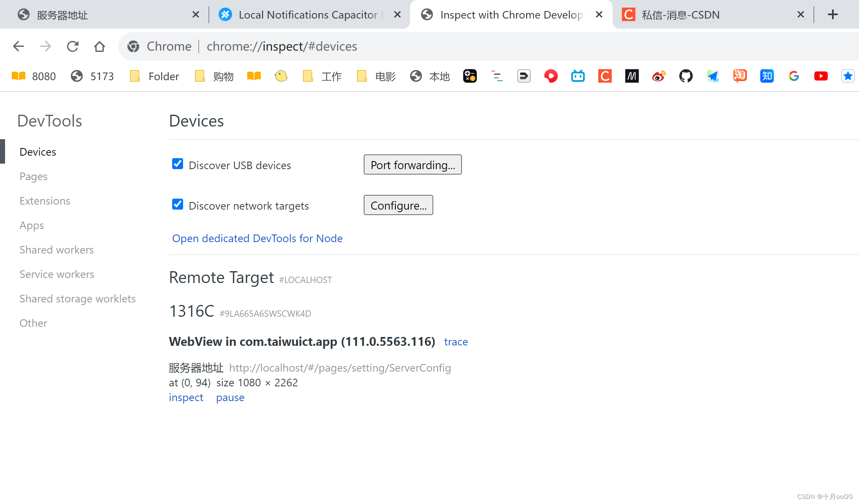This screenshot has height=504, width=859.
Task: Click the Chrome browser forward button
Action: pyautogui.click(x=45, y=46)
